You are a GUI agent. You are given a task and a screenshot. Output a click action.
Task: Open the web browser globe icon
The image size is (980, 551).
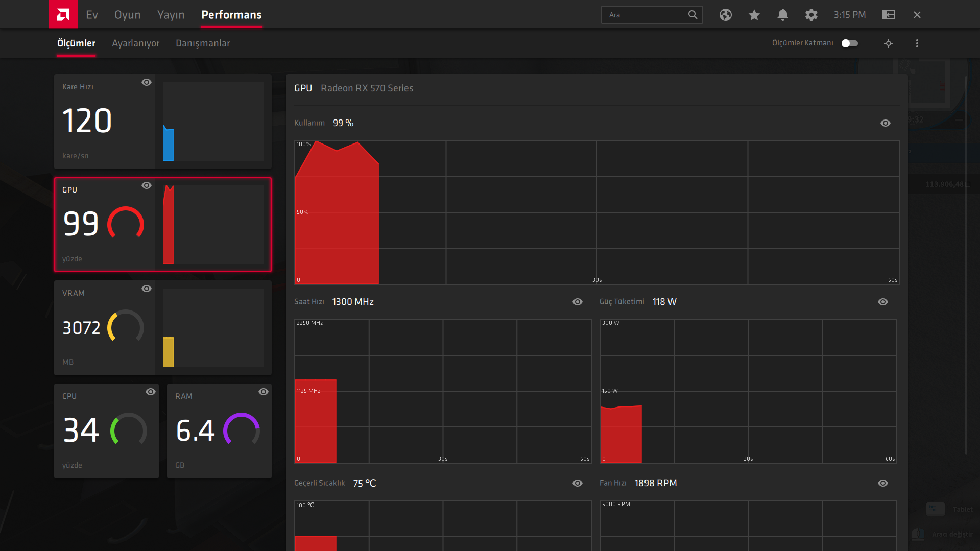[x=726, y=15]
